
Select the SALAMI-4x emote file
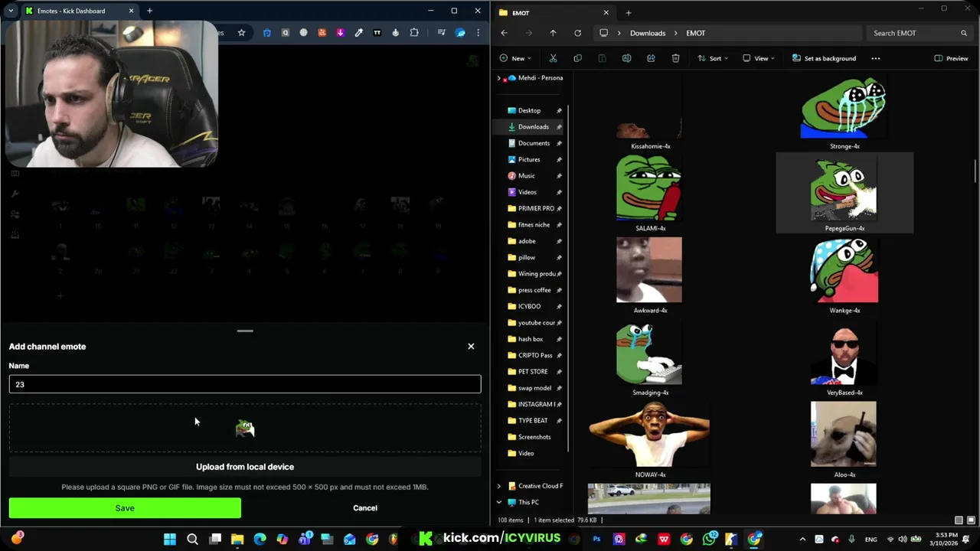pyautogui.click(x=649, y=193)
